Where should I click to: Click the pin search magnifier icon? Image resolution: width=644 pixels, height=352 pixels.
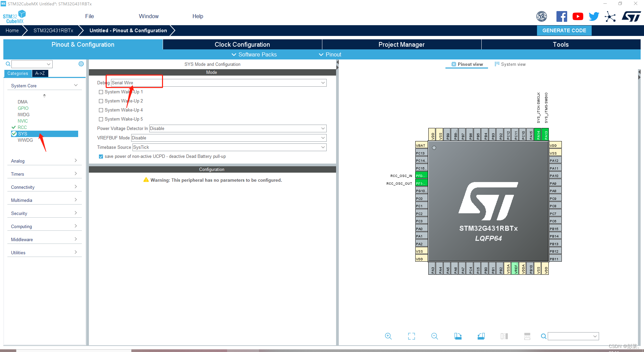544,336
